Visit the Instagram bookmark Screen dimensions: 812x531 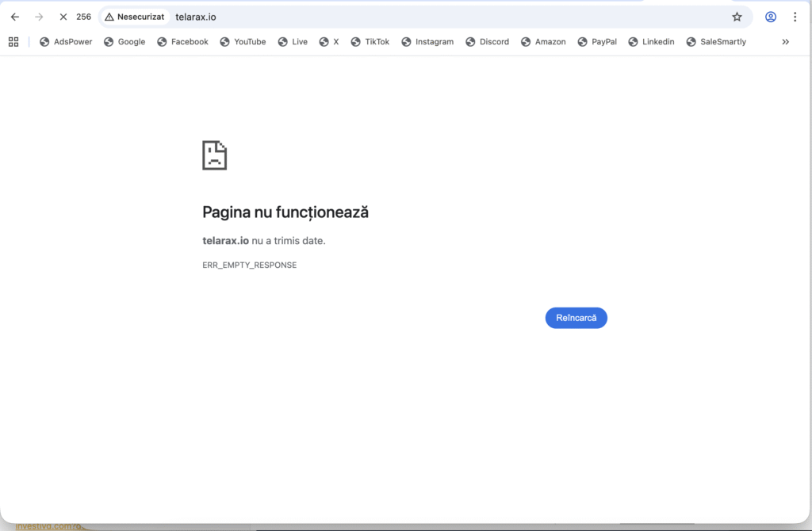tap(427, 42)
